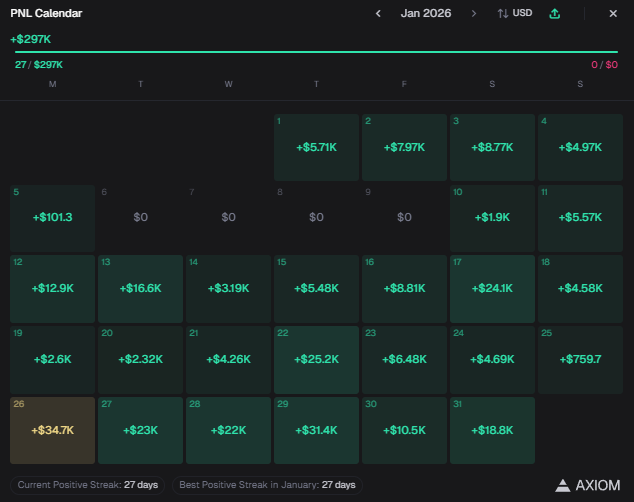Viewport: 634px width, 502px height.
Task: Select day 29 cell showing +$31.4K
Action: tap(316, 430)
